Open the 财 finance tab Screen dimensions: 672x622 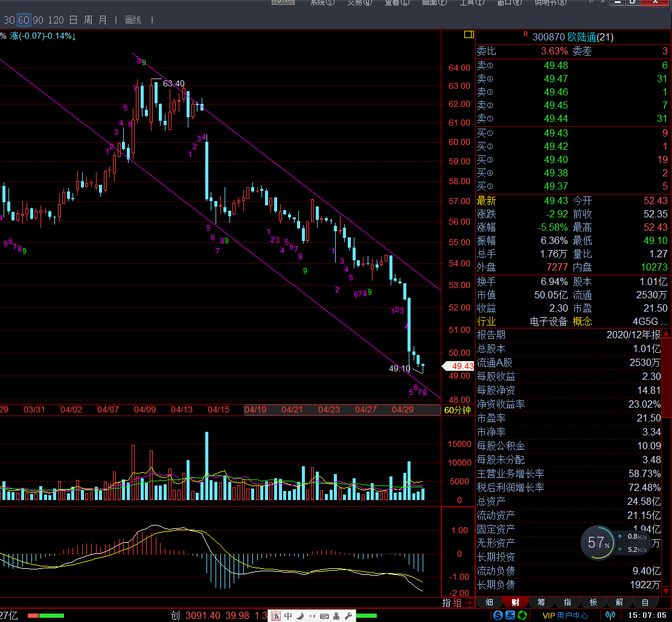click(515, 602)
